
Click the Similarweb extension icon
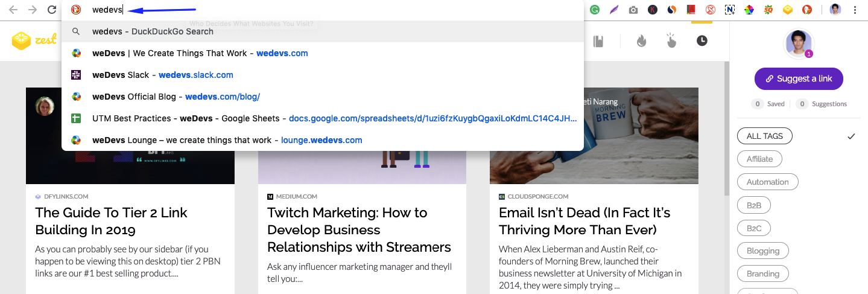[672, 10]
